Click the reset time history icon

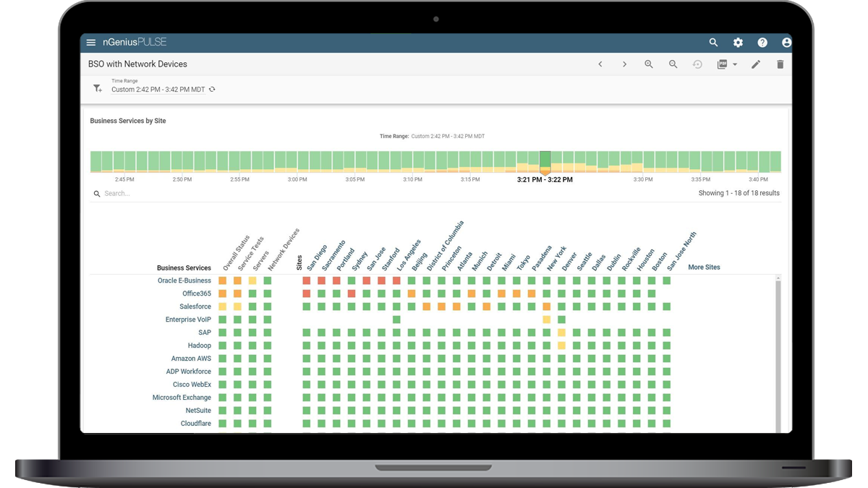[697, 64]
